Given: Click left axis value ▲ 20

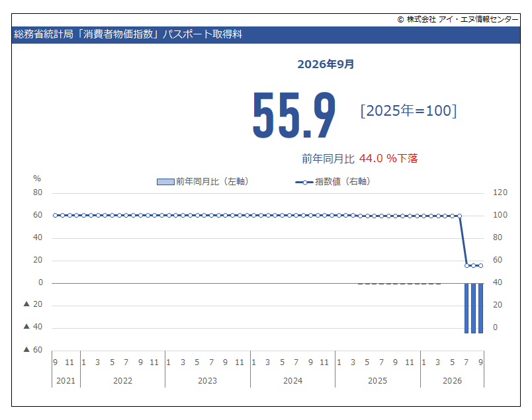Looking at the screenshot, I should point(33,304).
